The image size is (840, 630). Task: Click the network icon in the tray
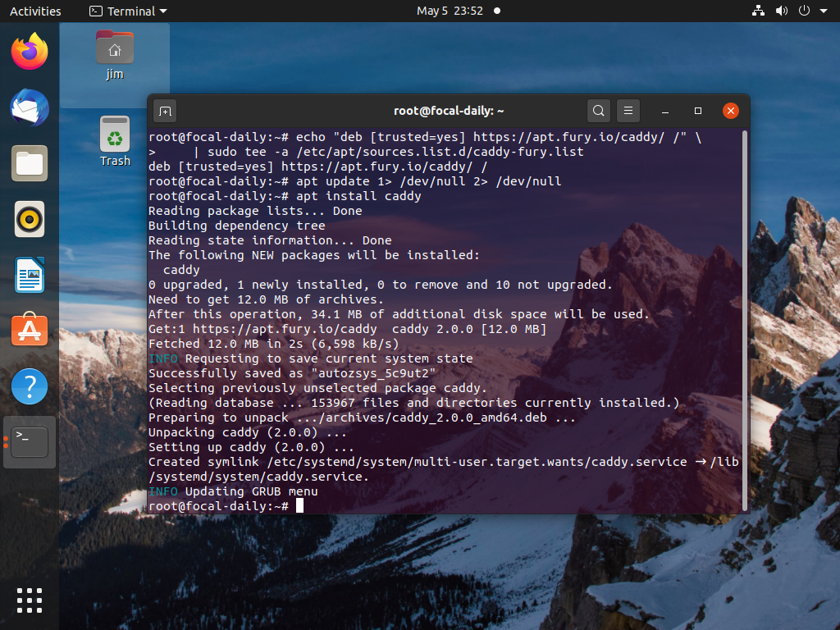pos(757,11)
